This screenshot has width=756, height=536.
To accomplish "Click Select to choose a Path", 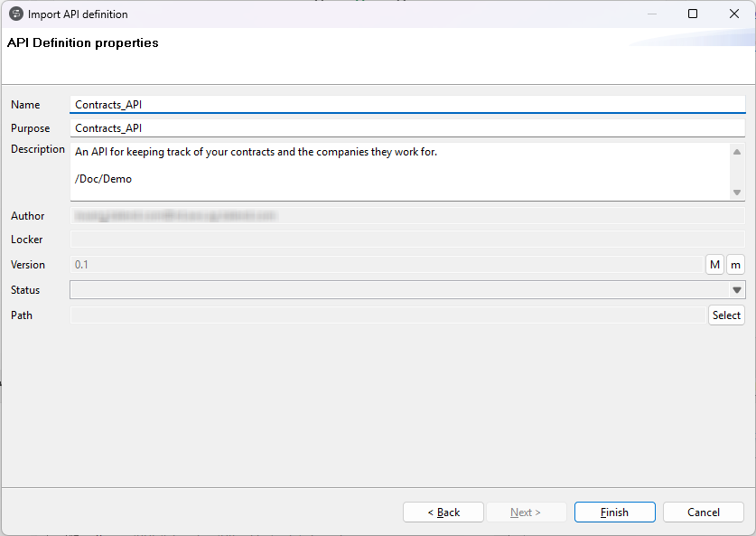I will [x=726, y=315].
